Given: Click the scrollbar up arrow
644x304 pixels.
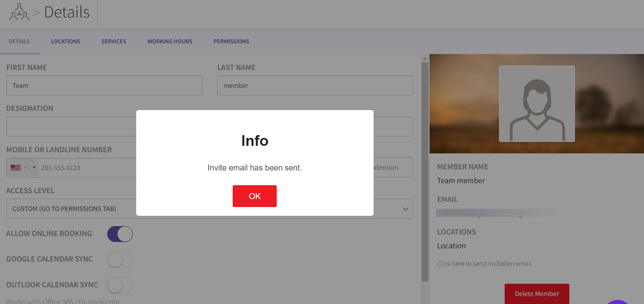Looking at the screenshot, I should tap(425, 58).
